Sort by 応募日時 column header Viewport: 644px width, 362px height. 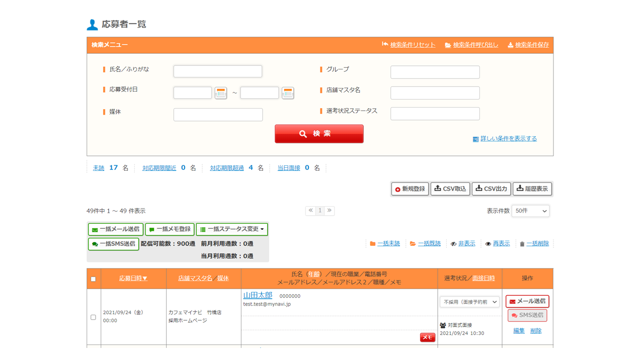133,279
